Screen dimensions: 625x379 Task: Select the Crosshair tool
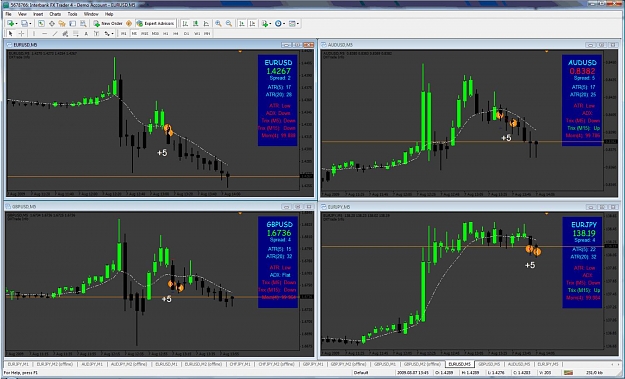(x=22, y=34)
